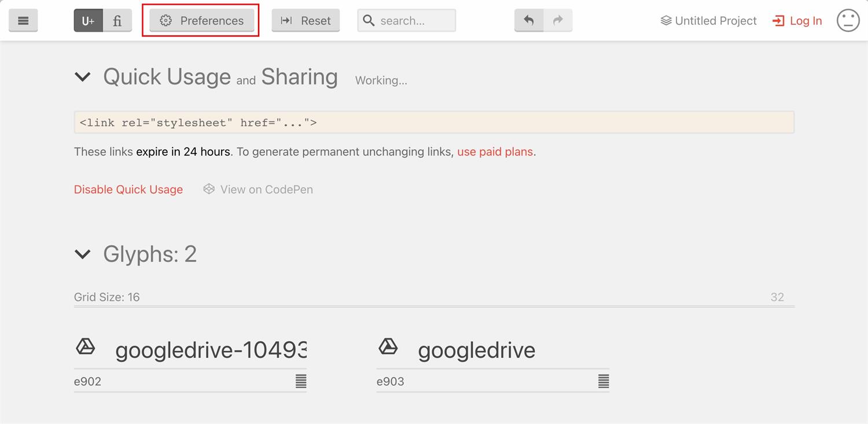
Task: Open the use paid plans link
Action: [x=495, y=152]
